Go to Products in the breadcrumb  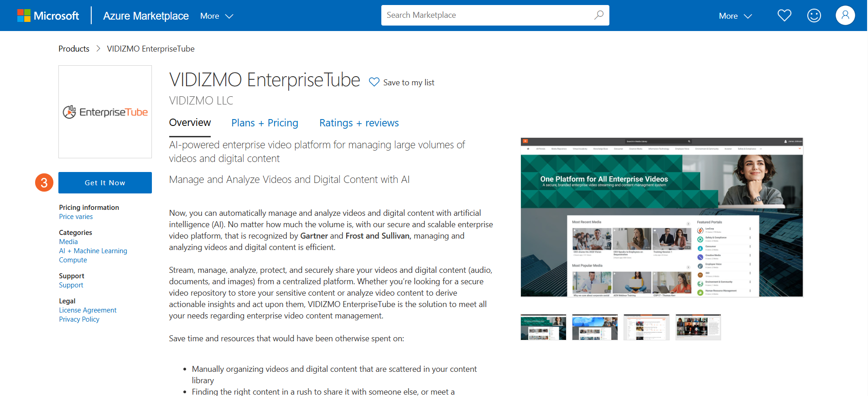coord(74,49)
